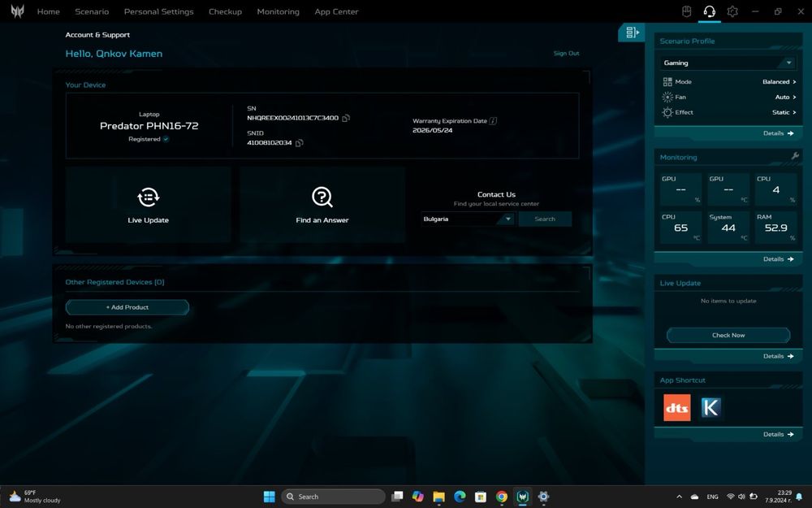Open the gear settings icon in the header
812x508 pixels.
(x=732, y=11)
